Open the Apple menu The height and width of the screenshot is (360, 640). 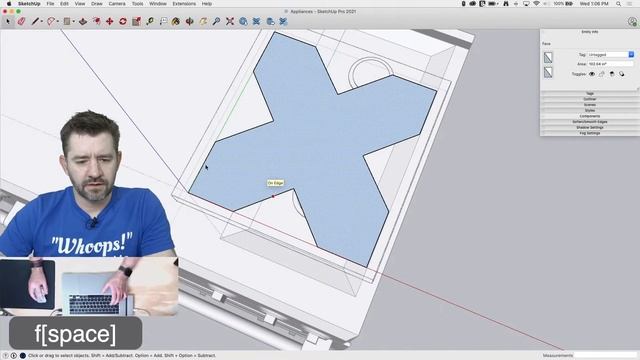point(9,4)
